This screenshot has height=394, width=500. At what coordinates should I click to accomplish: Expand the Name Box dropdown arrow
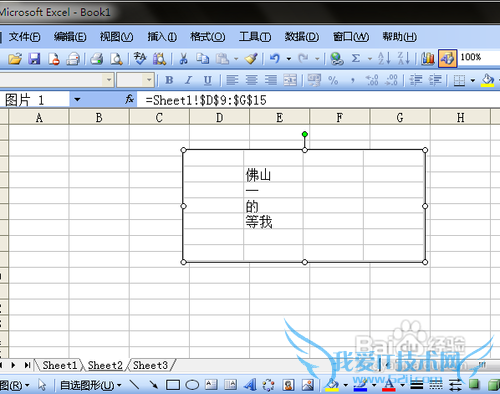[x=77, y=99]
